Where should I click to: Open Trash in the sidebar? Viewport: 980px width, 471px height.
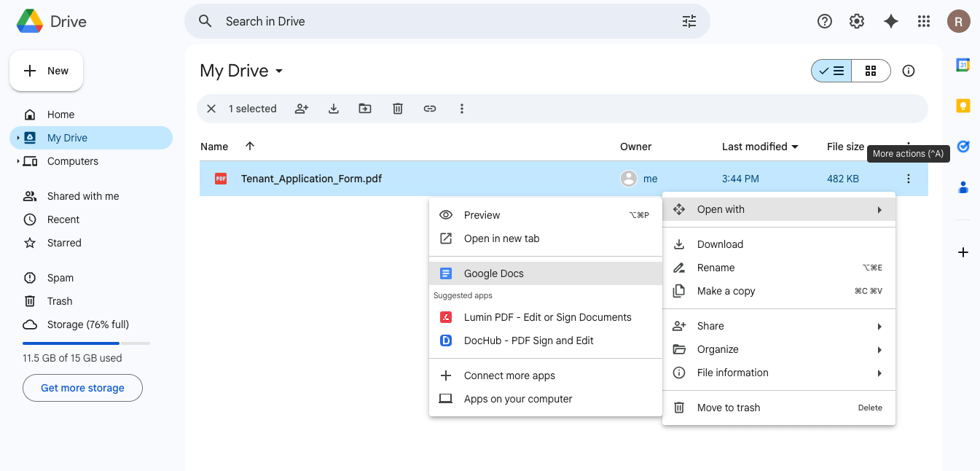click(x=91, y=301)
